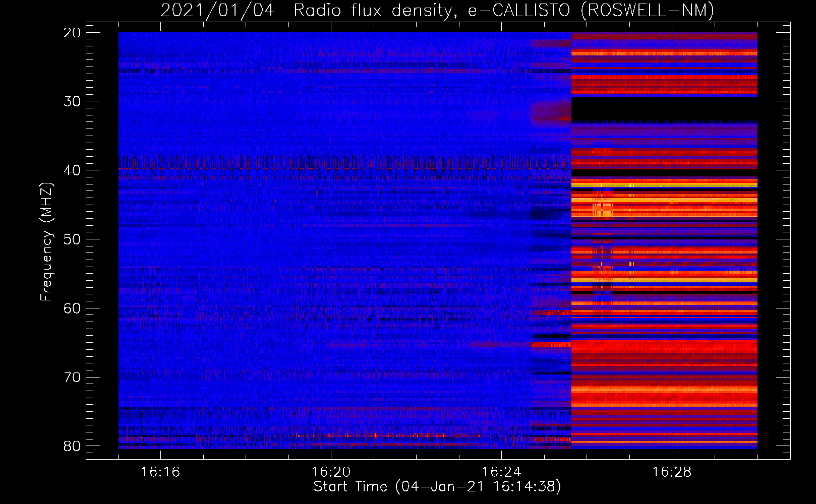Click the plot title with e-CALLISTO ROSWELL-NM
The height and width of the screenshot is (504, 816).
[x=437, y=10]
